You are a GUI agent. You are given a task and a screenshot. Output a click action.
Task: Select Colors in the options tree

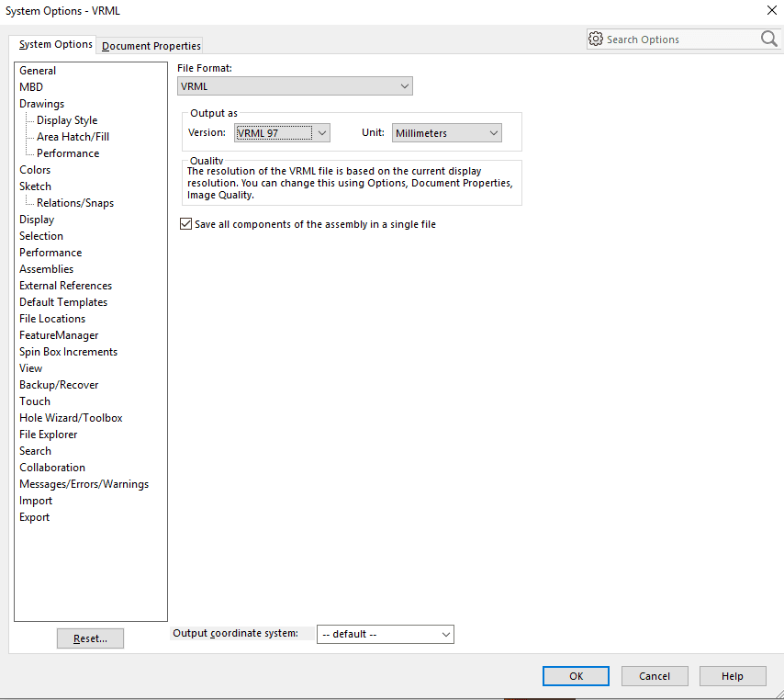pyautogui.click(x=35, y=170)
